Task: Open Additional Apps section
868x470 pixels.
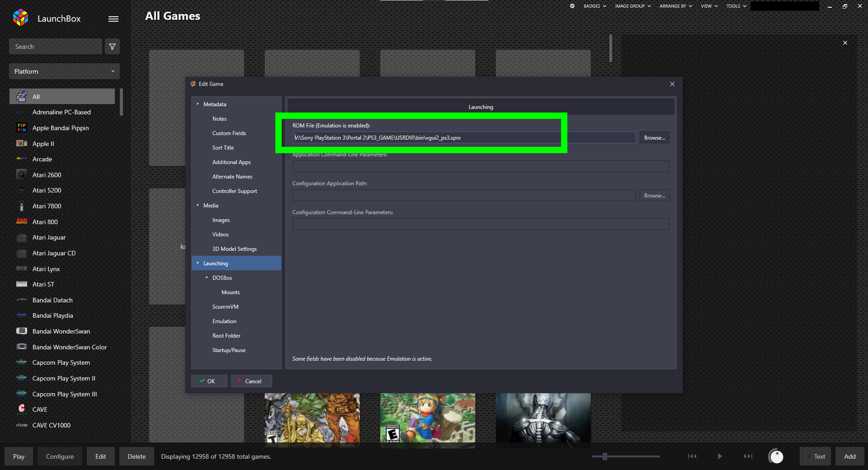Action: [231, 162]
